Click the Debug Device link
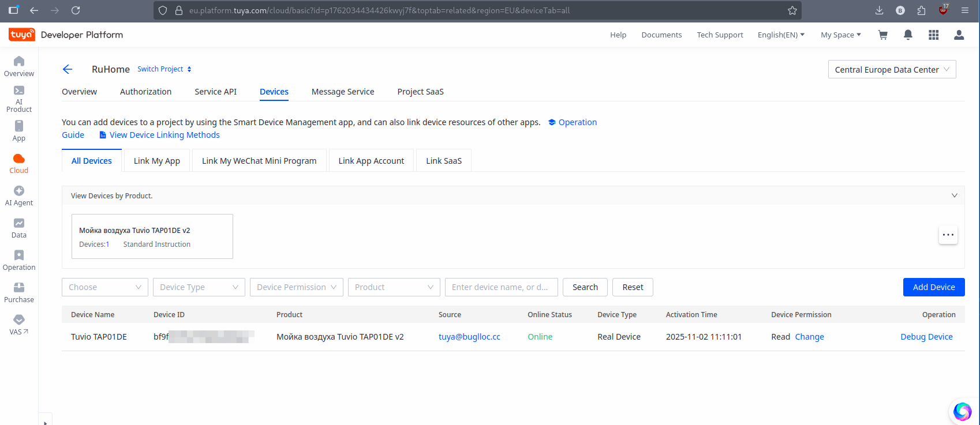Viewport: 980px width, 425px height. coord(926,337)
